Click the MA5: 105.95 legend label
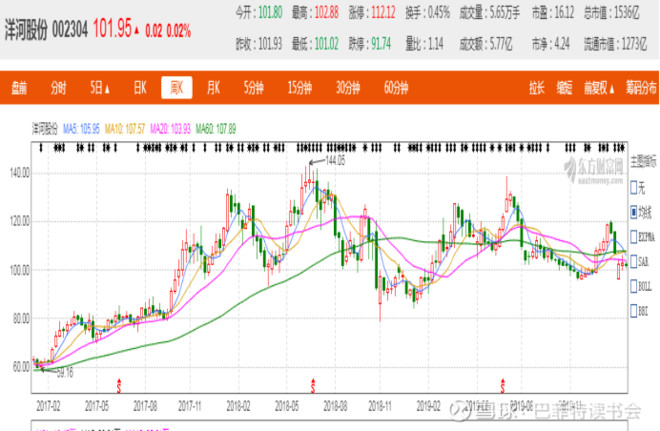Image resolution: width=660 pixels, height=431 pixels. [x=81, y=129]
